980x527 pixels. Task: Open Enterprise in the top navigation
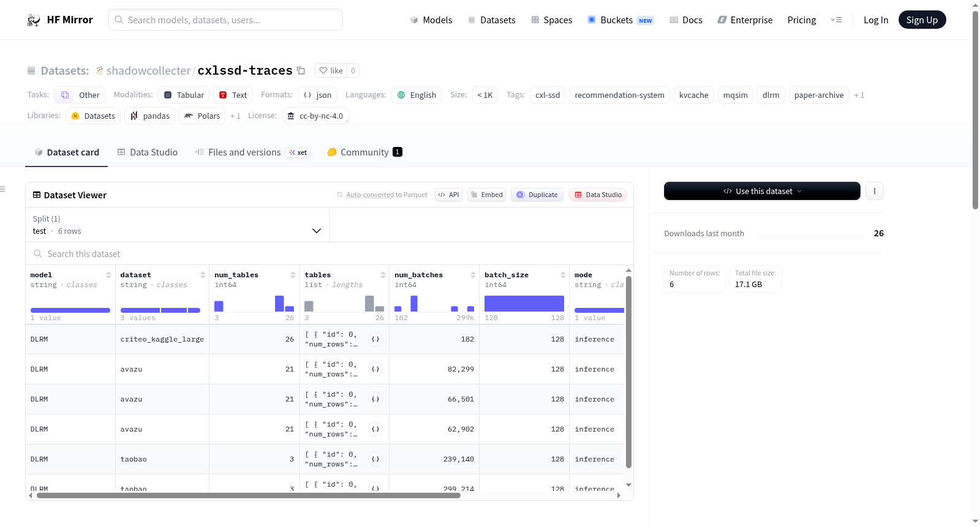(745, 20)
